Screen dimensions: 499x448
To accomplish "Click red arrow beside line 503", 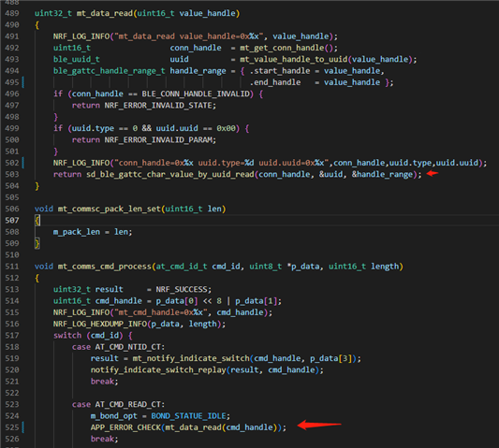I will pos(433,173).
